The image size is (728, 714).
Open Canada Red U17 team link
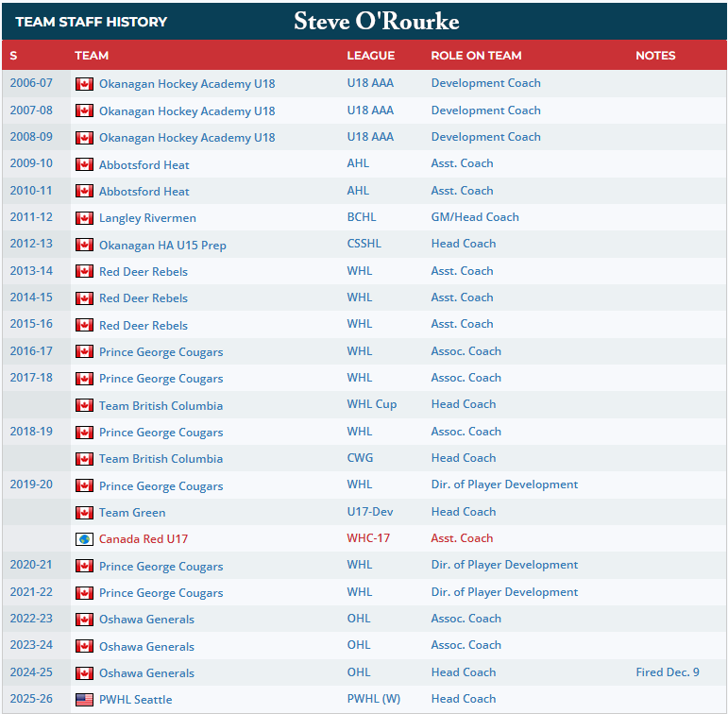[x=144, y=539]
